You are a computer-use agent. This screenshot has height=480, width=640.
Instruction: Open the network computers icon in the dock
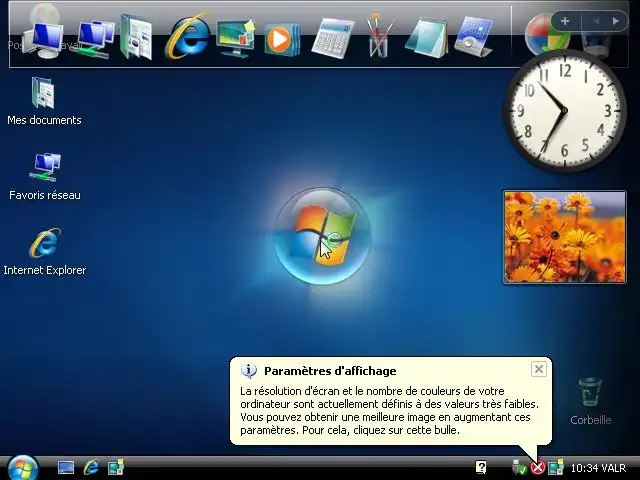point(94,39)
